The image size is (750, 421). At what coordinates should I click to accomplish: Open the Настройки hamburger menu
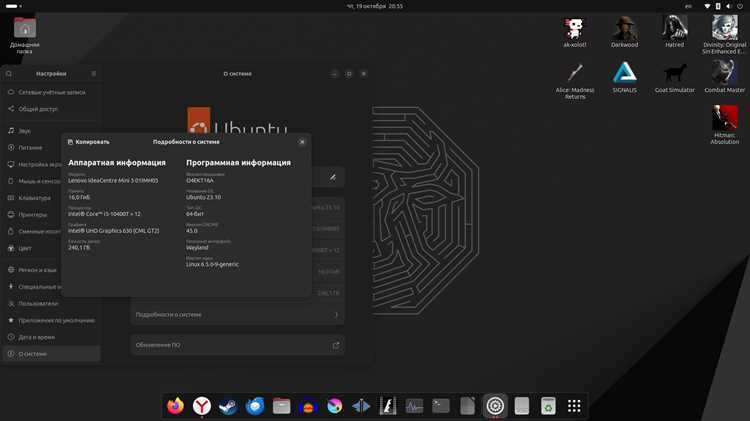coord(94,74)
